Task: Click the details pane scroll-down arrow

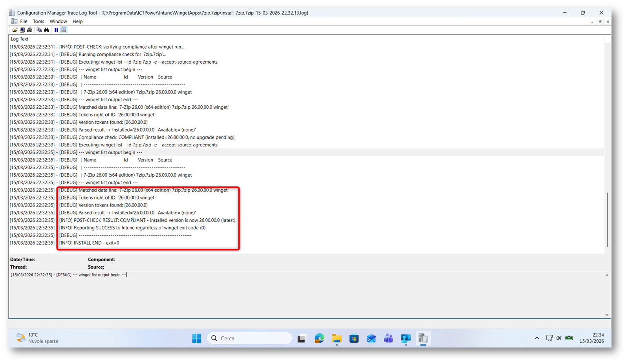Action: pyautogui.click(x=607, y=315)
